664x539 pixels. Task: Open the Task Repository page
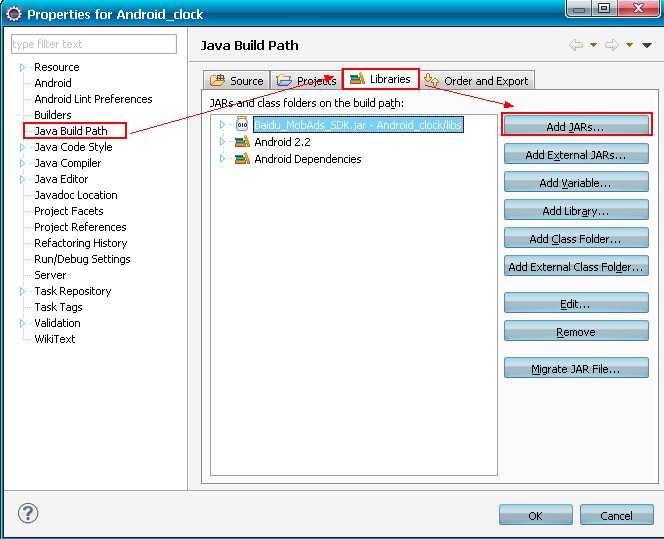[73, 291]
